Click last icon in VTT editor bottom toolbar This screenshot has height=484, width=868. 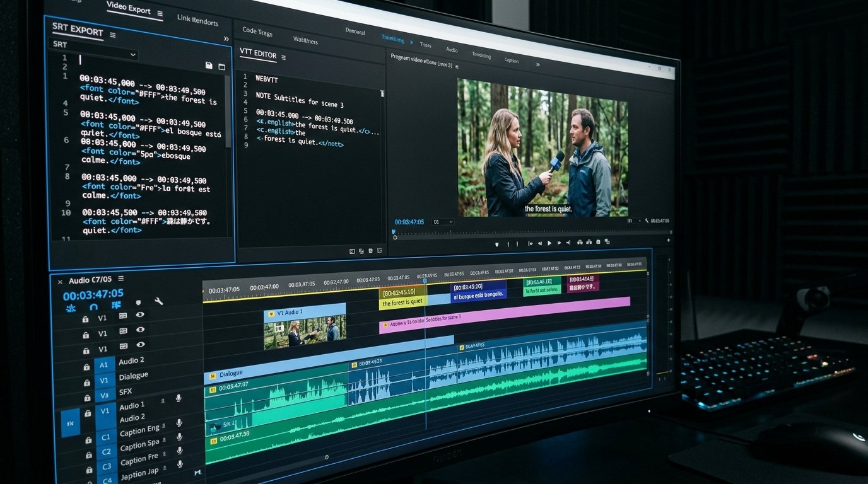coord(379,250)
